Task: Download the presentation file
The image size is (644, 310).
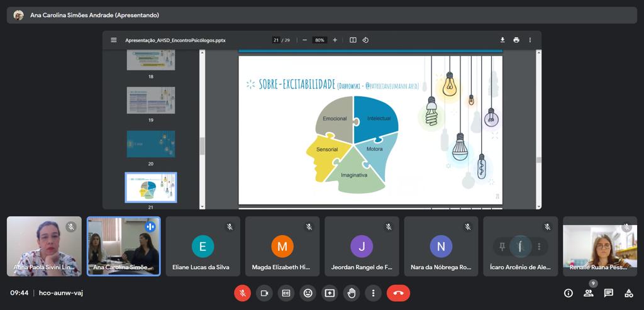Action: pos(502,40)
